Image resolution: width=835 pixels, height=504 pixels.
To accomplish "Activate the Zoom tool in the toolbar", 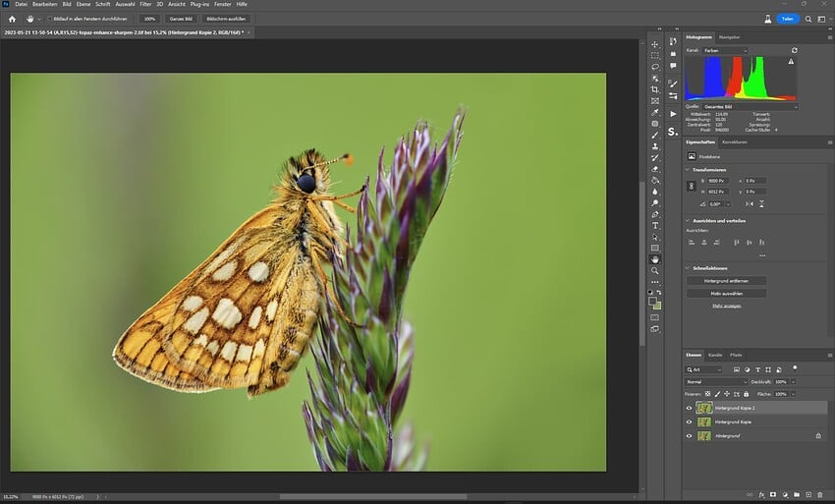I will [655, 271].
